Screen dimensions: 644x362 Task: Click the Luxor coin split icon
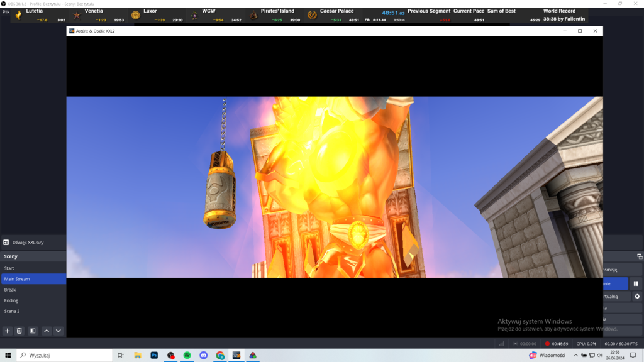coord(136,16)
